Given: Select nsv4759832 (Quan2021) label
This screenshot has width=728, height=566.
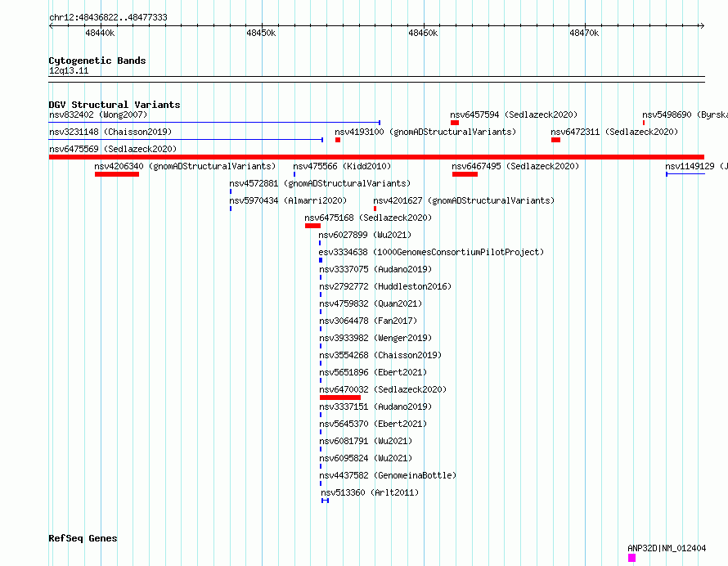Looking at the screenshot, I should pos(371,303).
